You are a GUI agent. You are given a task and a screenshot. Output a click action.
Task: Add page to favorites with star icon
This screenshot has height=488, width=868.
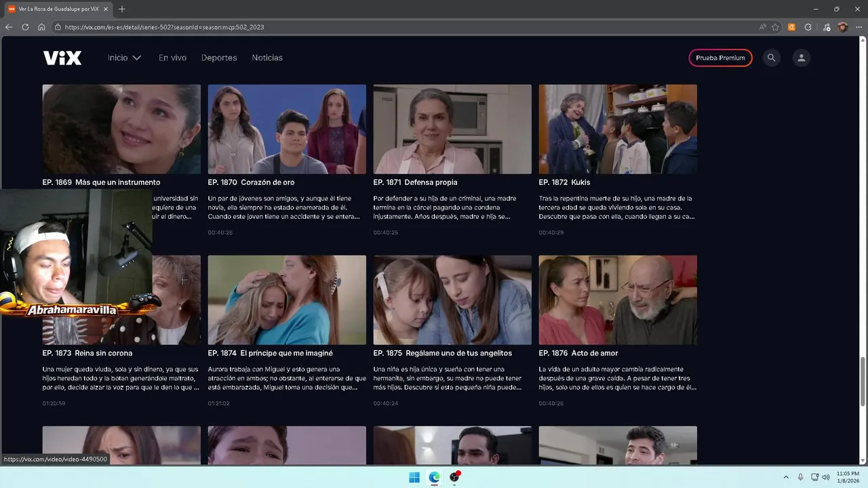(x=776, y=27)
